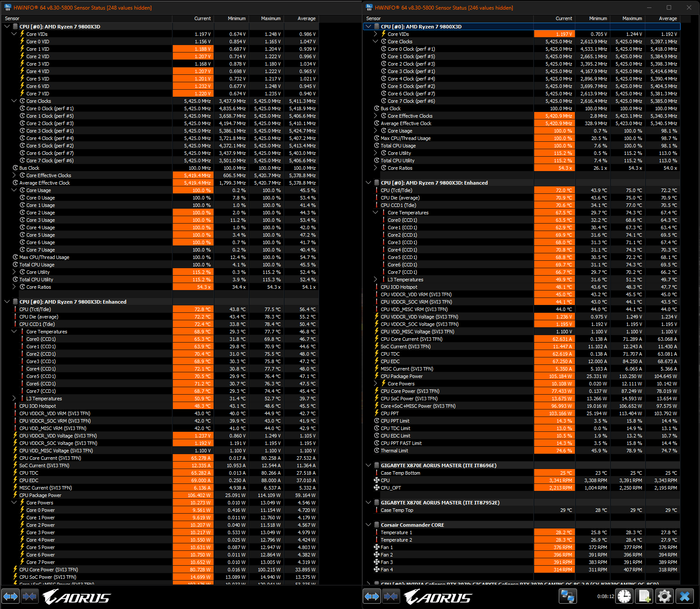
Task: Click the expand-columns arrows icon in left window
Action: 10,596
